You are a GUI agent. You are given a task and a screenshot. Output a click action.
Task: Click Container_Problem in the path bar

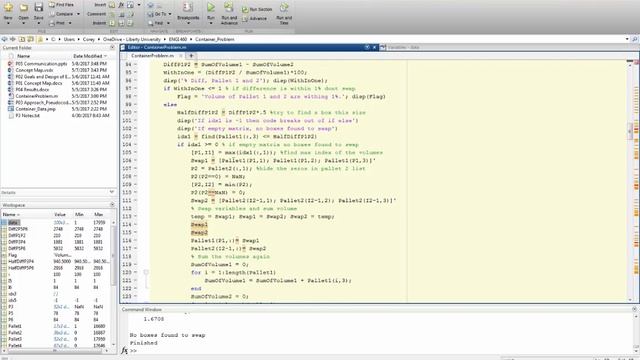pyautogui.click(x=214, y=39)
